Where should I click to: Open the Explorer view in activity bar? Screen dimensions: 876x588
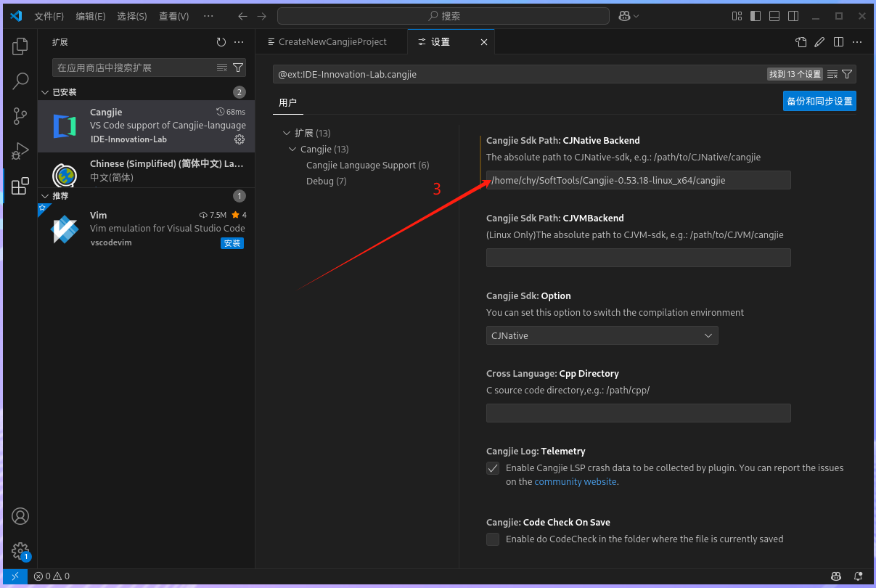tap(20, 46)
